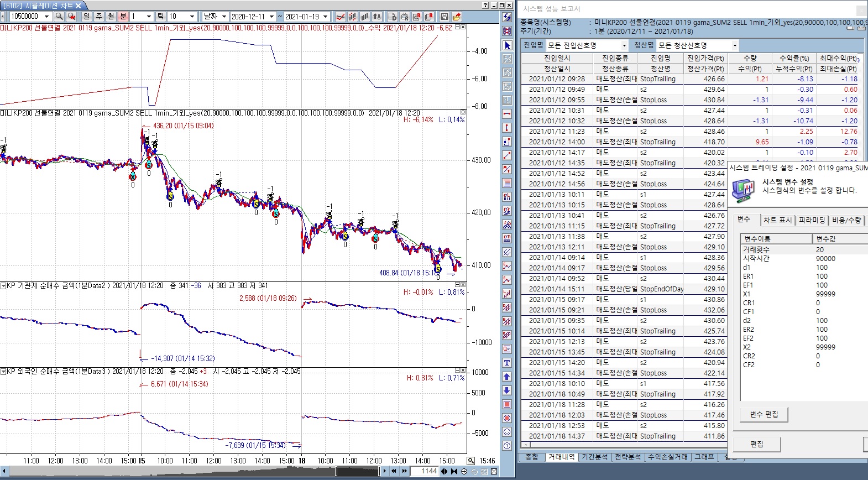
Task: Open the 진입명 entry signal dropdown
Action: [x=624, y=45]
